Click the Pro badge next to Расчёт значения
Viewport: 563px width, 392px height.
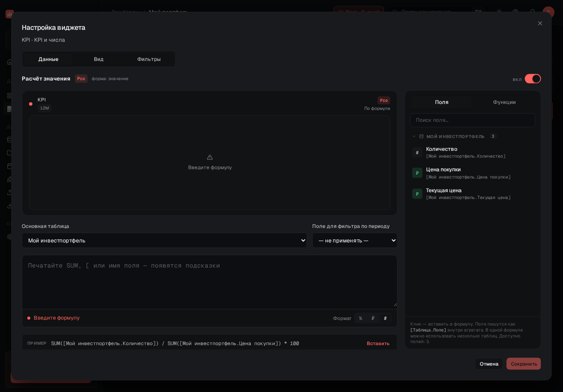81,79
